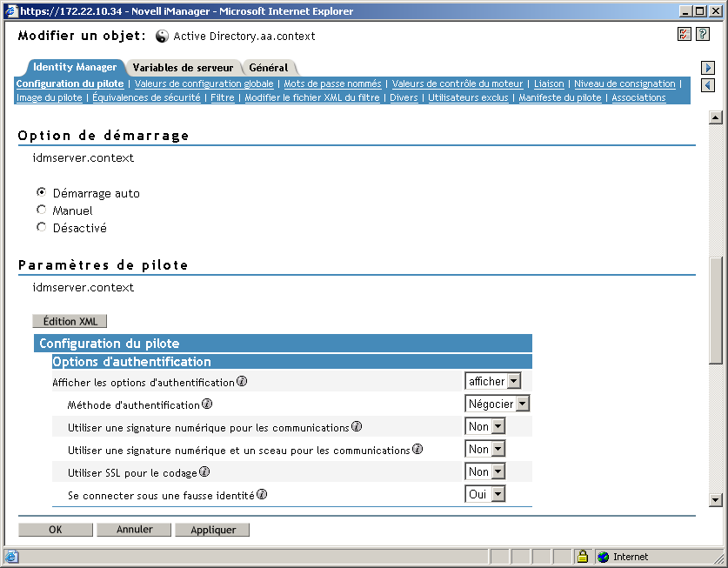The height and width of the screenshot is (568, 728).
Task: Click the Édition XML button
Action: click(69, 321)
